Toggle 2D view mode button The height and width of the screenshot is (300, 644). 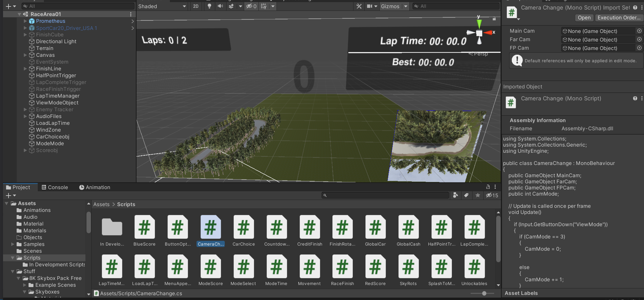pyautogui.click(x=196, y=6)
